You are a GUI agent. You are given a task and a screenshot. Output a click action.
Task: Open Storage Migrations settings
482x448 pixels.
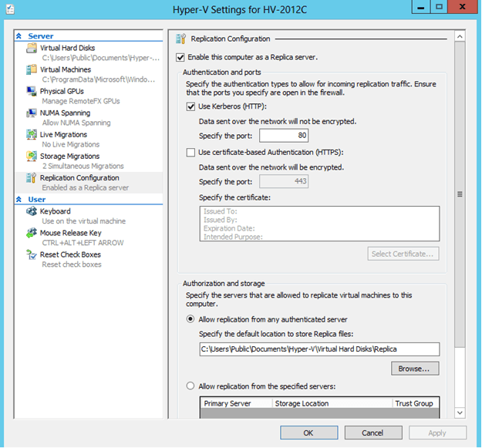point(69,156)
